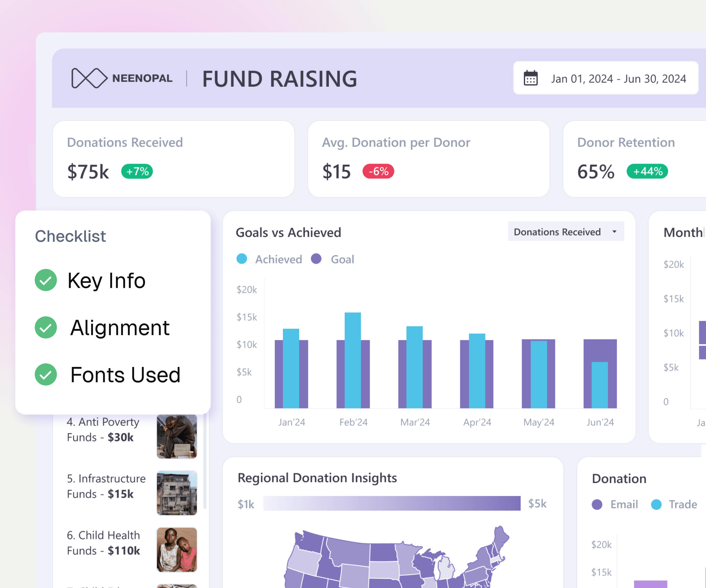This screenshot has width=706, height=588.
Task: Click the $75k donations value
Action: coord(88,172)
